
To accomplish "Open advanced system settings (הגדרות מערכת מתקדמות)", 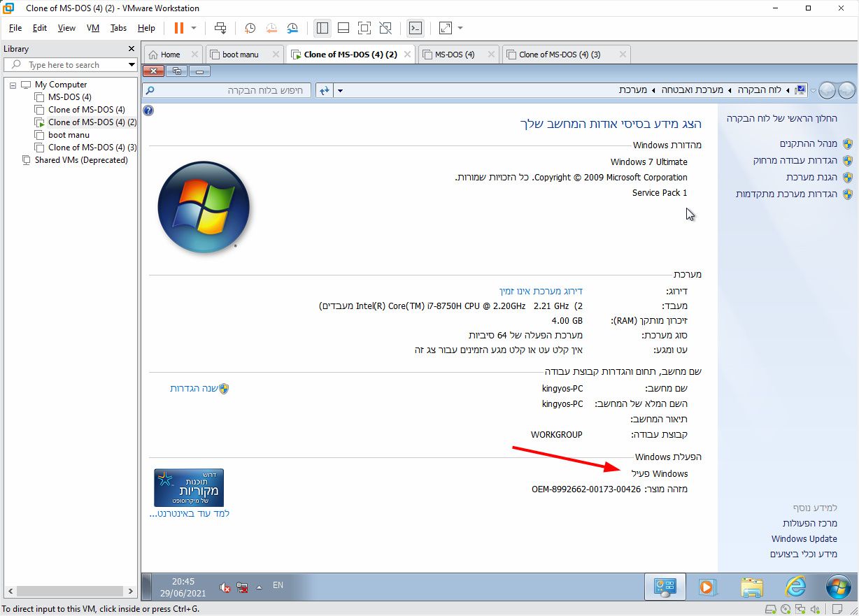I will pyautogui.click(x=786, y=194).
